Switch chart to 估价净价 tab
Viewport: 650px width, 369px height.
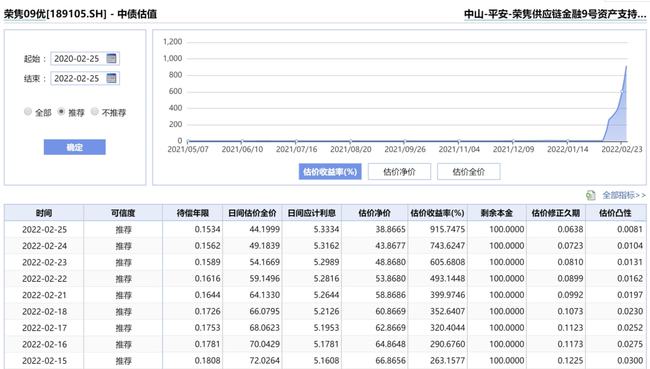coord(399,172)
